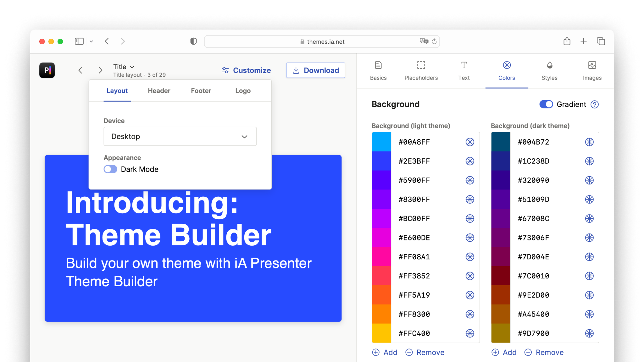Open color picker icon for #FF08A1
644x362 pixels.
(x=470, y=257)
